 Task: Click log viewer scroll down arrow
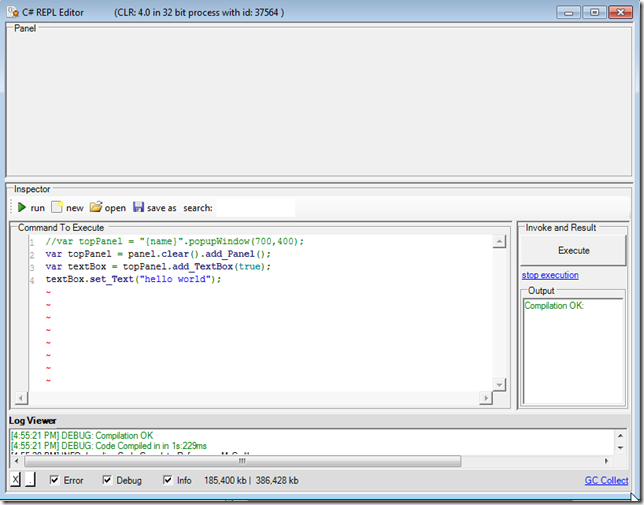pos(620,448)
